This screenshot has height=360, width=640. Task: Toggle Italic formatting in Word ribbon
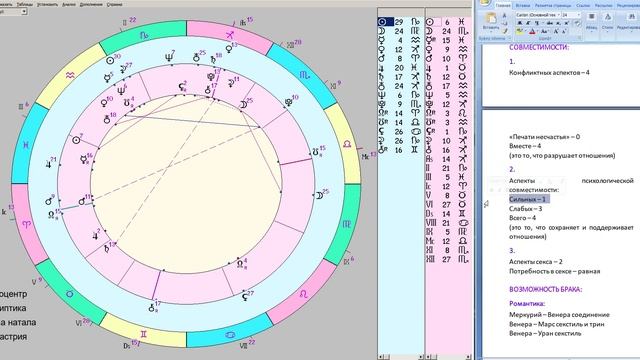pos(528,23)
